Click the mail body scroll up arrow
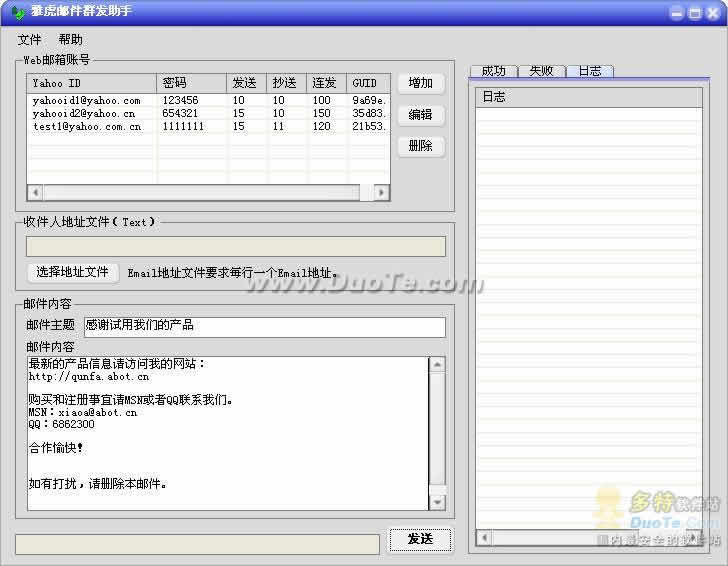The image size is (728, 566). click(437, 364)
